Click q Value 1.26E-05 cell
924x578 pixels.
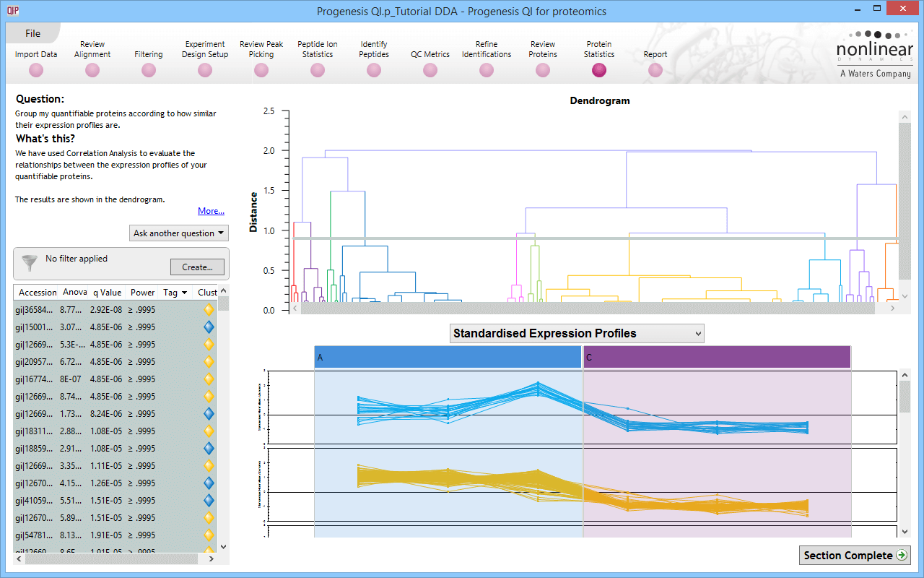coord(108,483)
